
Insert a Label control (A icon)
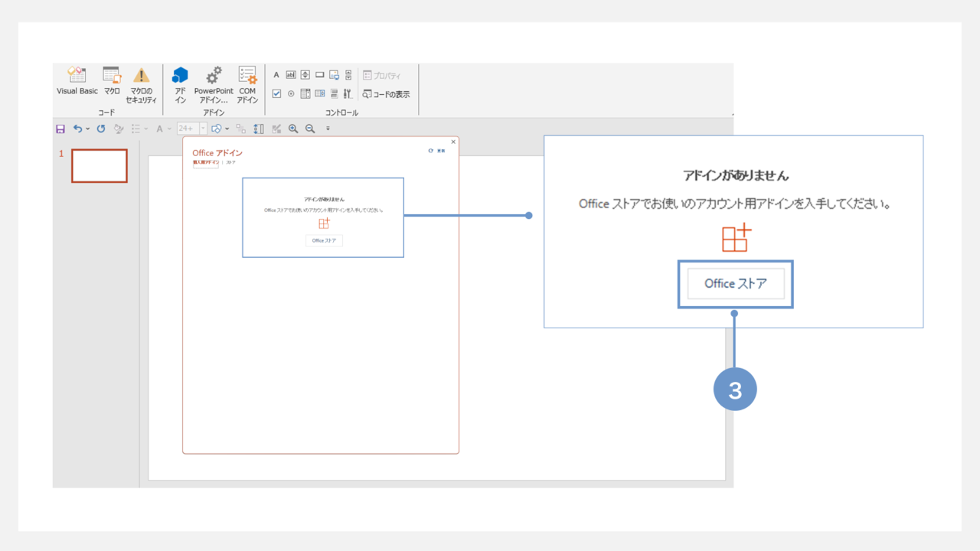click(x=276, y=75)
